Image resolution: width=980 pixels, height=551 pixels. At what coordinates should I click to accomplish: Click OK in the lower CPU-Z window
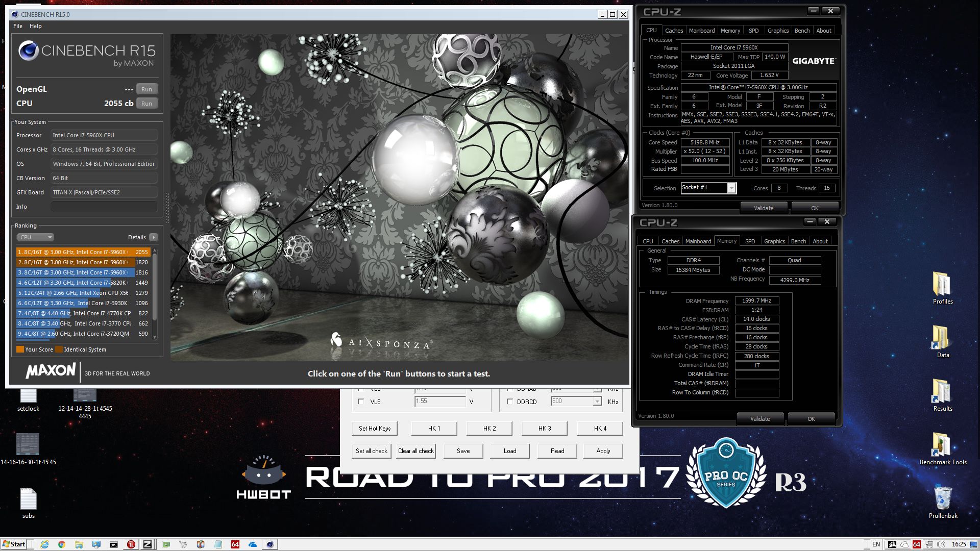point(811,419)
